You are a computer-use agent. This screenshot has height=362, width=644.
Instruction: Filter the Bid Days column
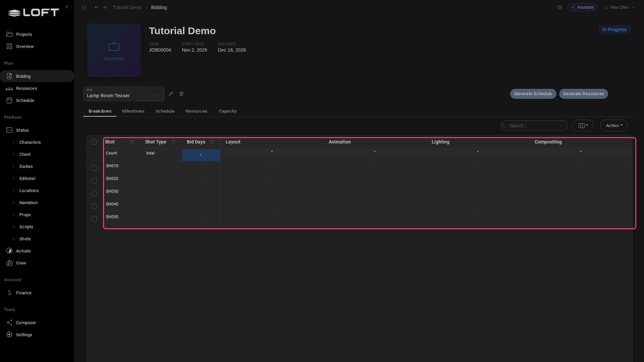(212, 142)
